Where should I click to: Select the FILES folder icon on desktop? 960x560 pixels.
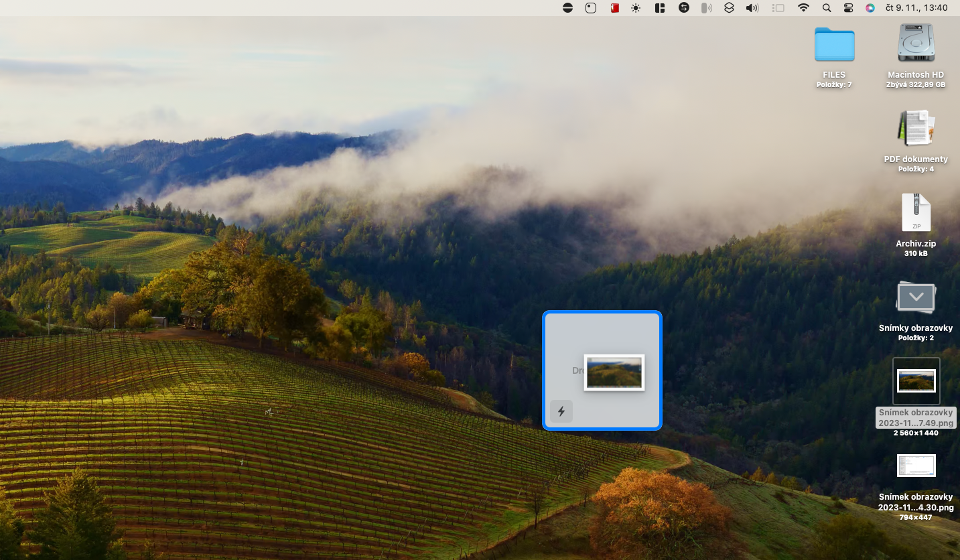[x=834, y=44]
